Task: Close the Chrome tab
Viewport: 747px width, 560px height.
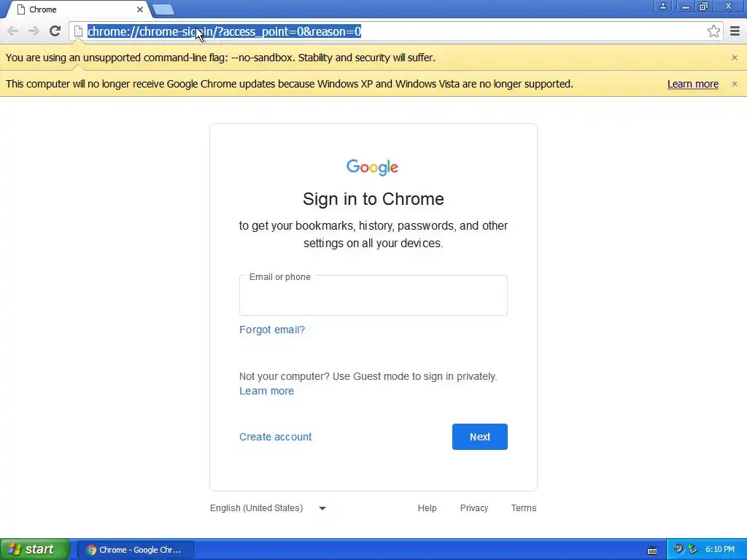Action: click(x=140, y=9)
